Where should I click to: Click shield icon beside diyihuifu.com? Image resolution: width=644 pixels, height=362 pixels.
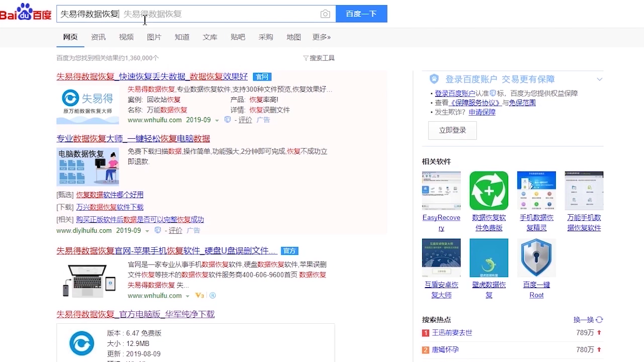(157, 230)
